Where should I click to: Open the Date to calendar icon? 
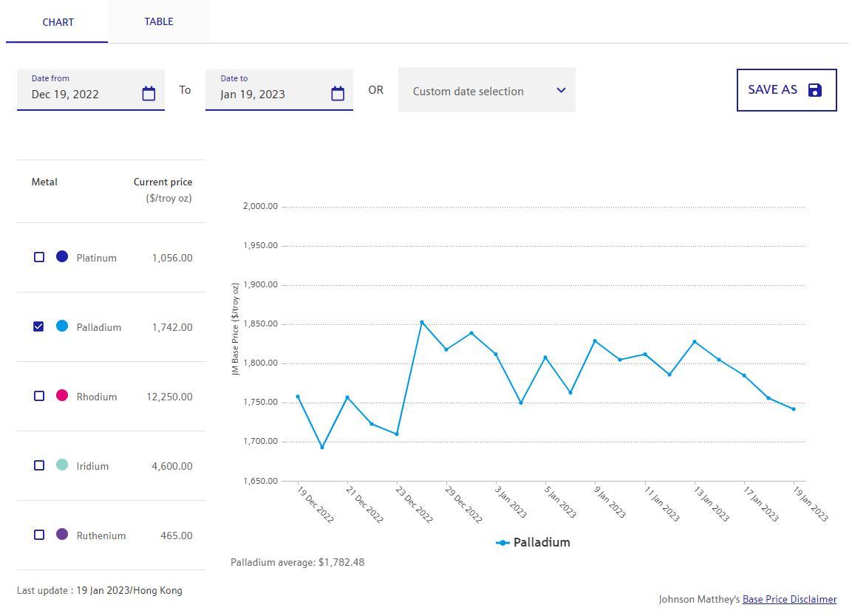[338, 94]
